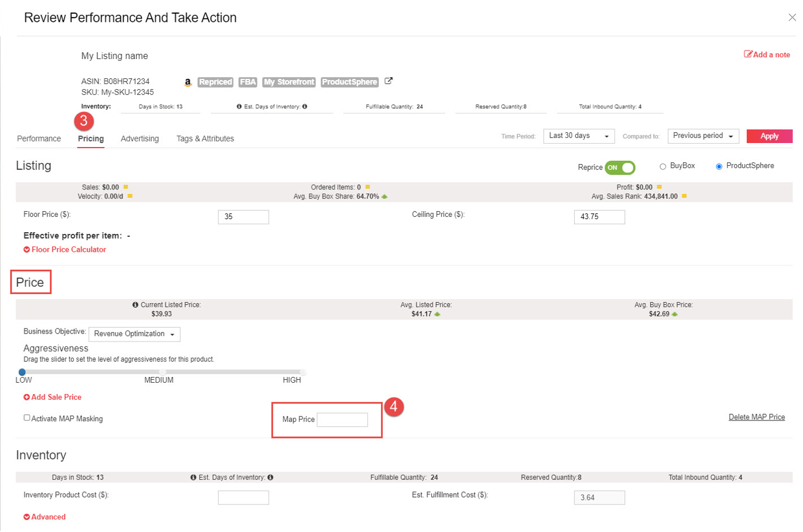Set the Aggressiveness slider handle

coord(22,372)
